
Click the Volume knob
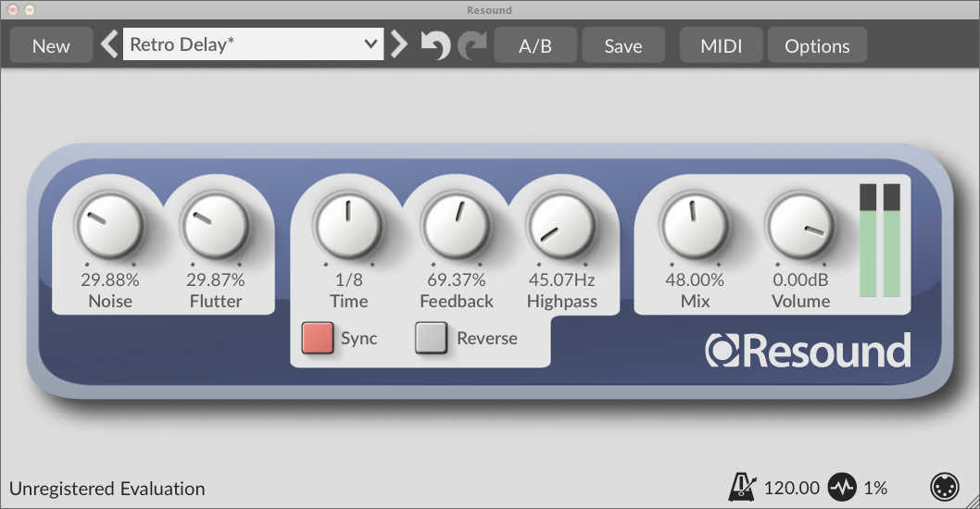pos(800,226)
